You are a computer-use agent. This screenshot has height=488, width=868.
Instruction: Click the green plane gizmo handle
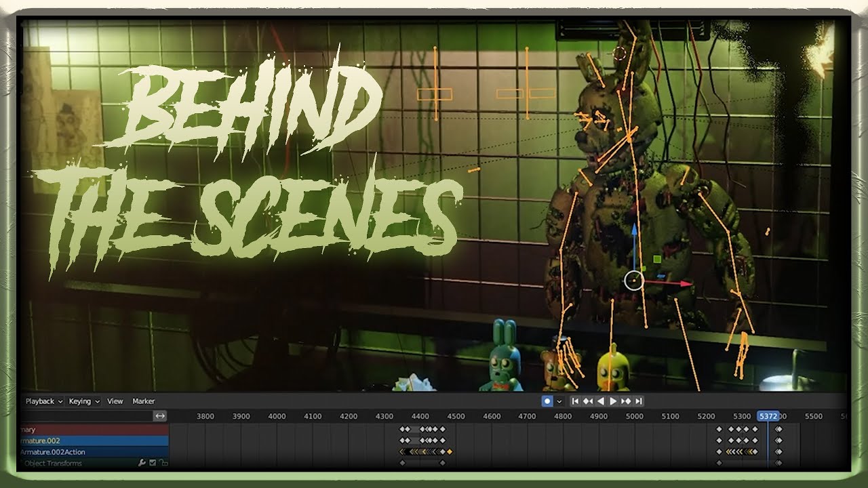coord(657,258)
